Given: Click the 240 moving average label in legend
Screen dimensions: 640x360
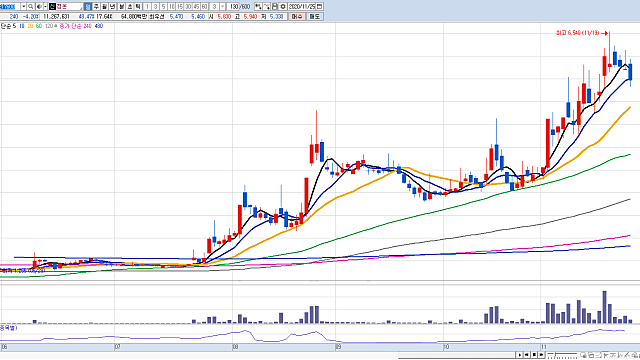Looking at the screenshot, I should [x=87, y=26].
